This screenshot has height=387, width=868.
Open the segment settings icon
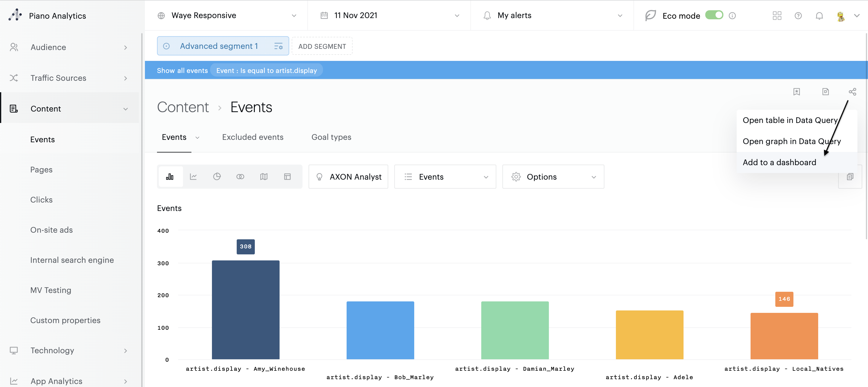pos(278,46)
